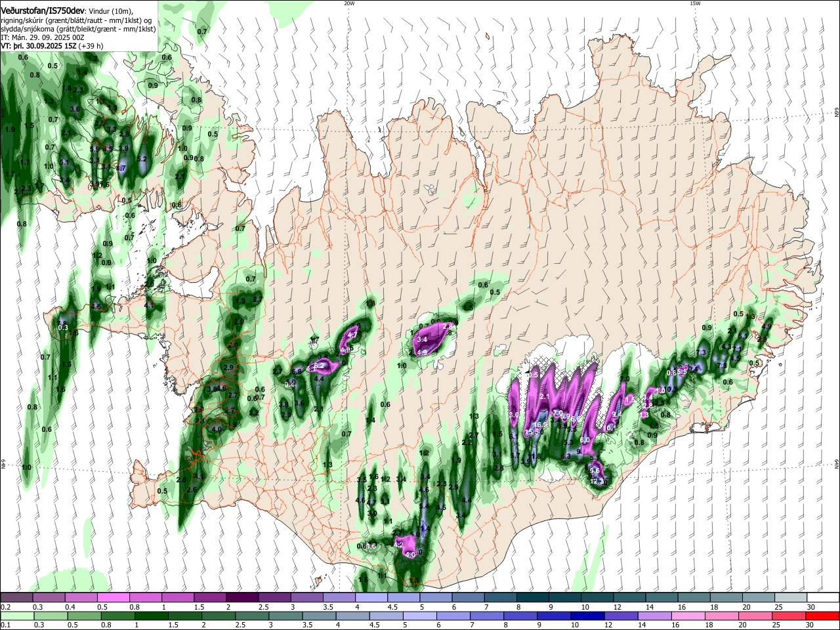Viewport: 840px width, 630px height.
Task: Click the 9.6 precipitation value on the map
Action: (595, 471)
